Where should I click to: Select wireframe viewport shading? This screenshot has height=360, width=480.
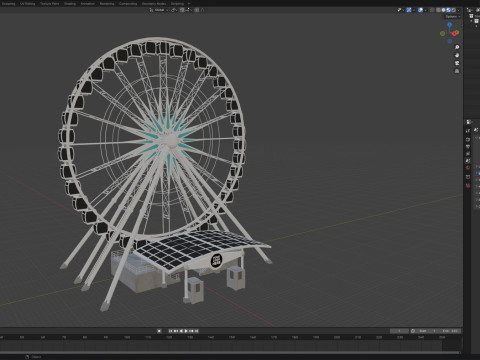click(438, 10)
